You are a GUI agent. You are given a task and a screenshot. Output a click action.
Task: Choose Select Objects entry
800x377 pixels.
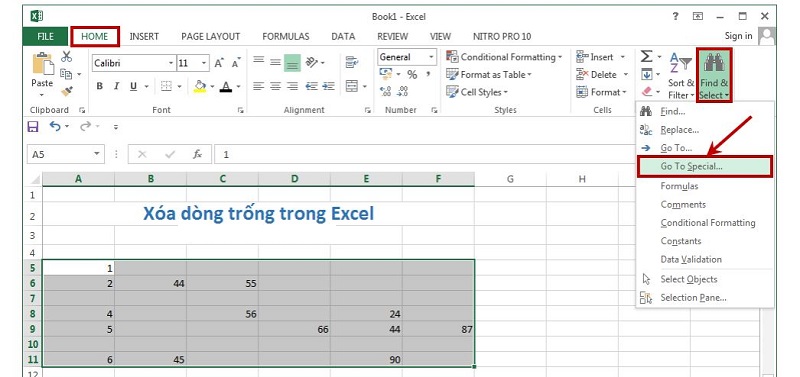(x=705, y=279)
